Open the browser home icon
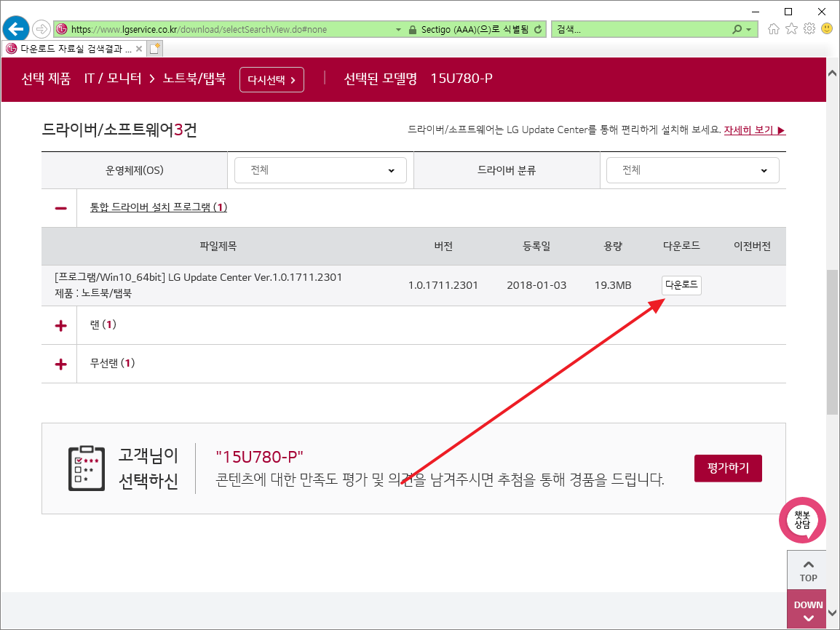Screen dimensions: 840x630 coord(773,29)
